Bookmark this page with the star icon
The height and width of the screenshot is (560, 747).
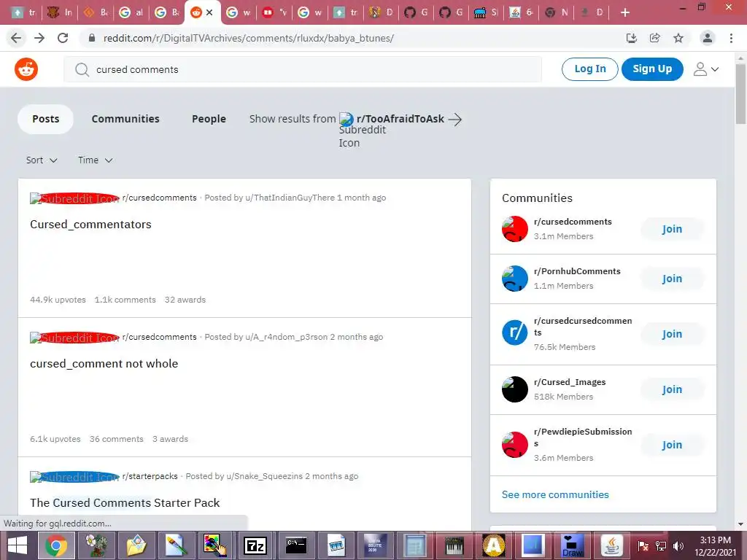[x=678, y=38]
